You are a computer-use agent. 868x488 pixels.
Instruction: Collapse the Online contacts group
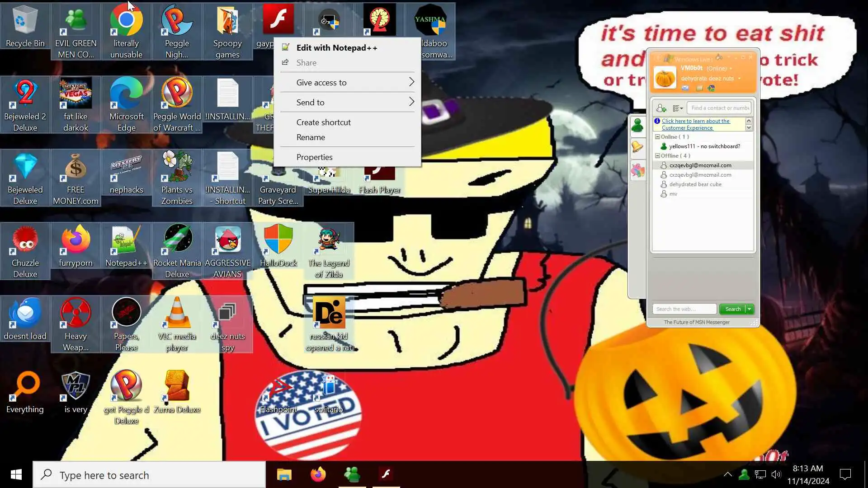point(657,137)
